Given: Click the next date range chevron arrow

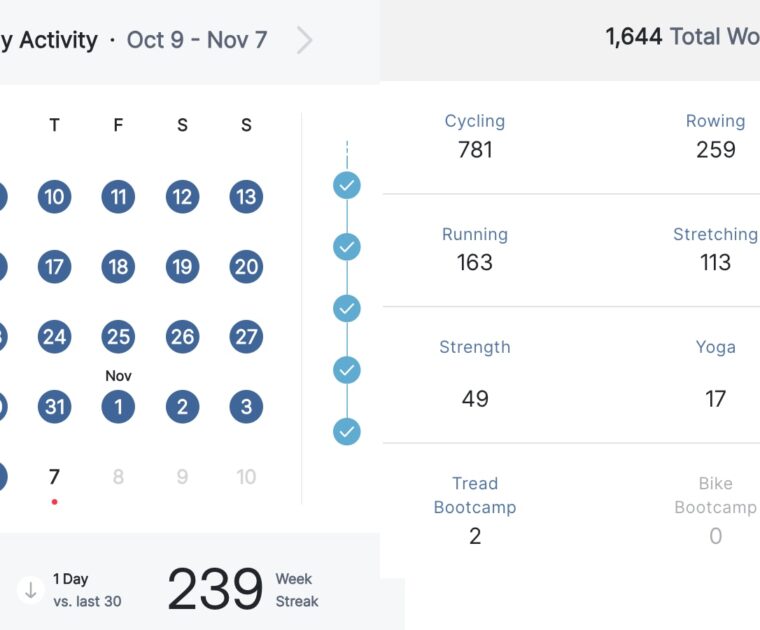Looking at the screenshot, I should click(x=305, y=40).
